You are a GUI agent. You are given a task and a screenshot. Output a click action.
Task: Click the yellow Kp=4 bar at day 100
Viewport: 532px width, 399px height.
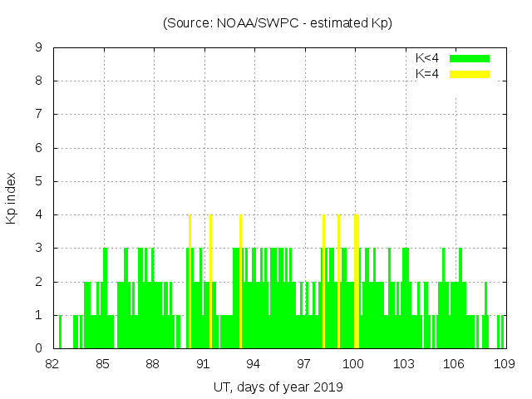tap(356, 281)
